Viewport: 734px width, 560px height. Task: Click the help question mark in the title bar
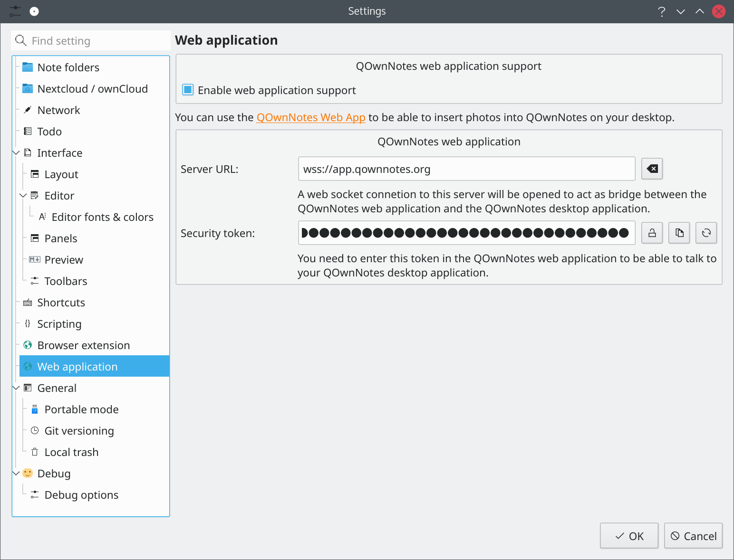click(662, 11)
